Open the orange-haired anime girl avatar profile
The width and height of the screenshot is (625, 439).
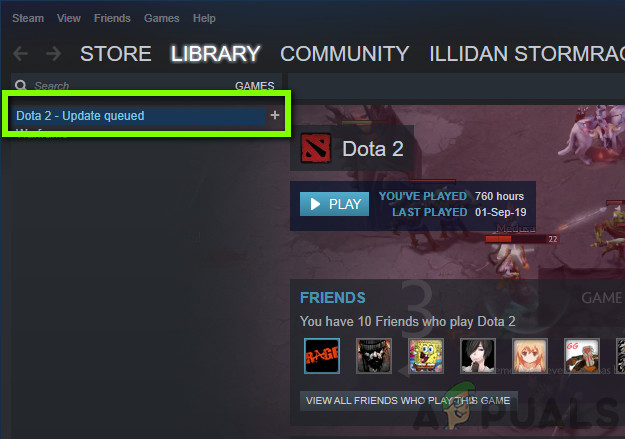pyautogui.click(x=530, y=356)
